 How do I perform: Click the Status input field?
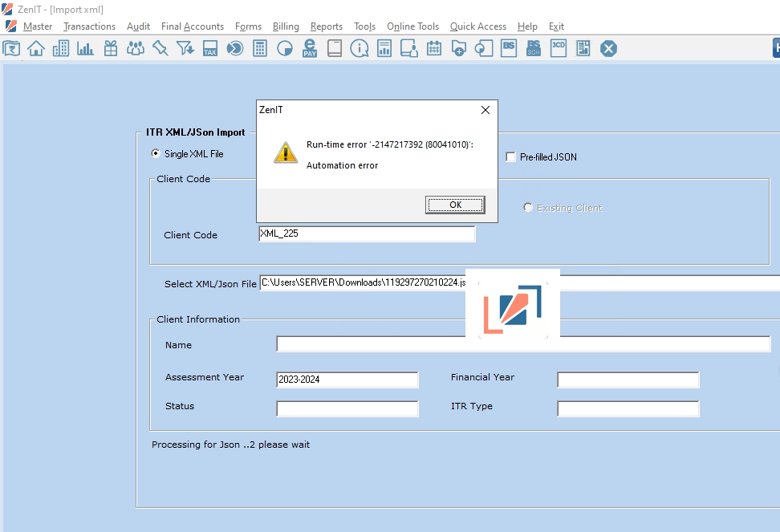pyautogui.click(x=347, y=408)
